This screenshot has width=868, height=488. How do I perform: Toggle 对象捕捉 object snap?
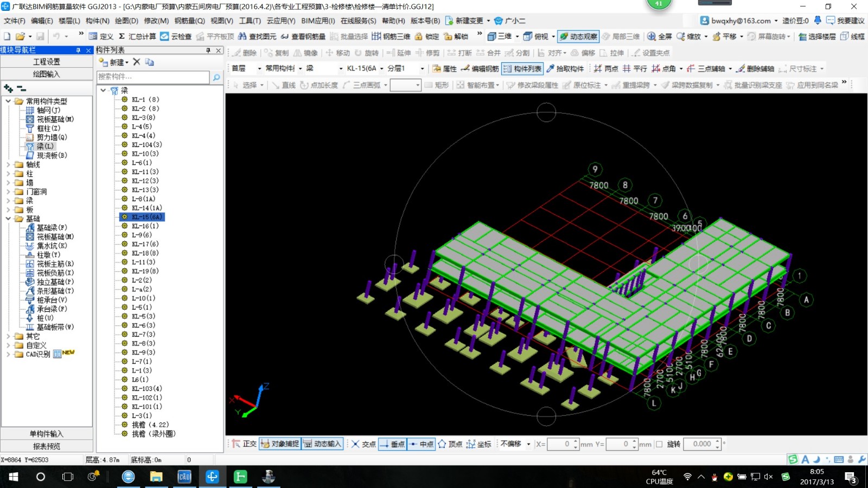(280, 444)
